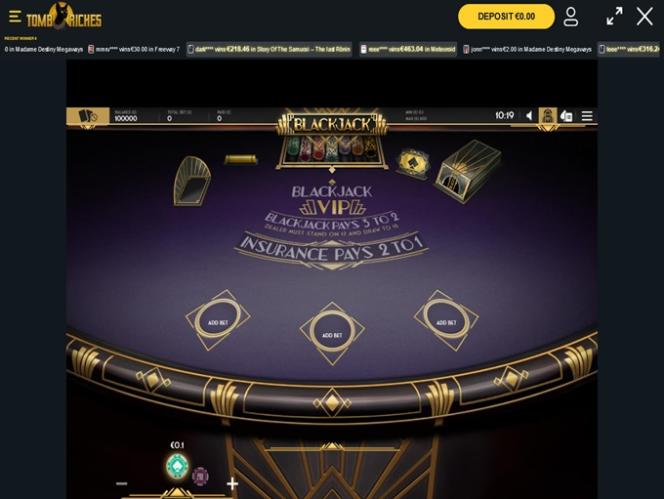The height and width of the screenshot is (499, 664).
Task: Click the card shoe on the table
Action: click(468, 171)
